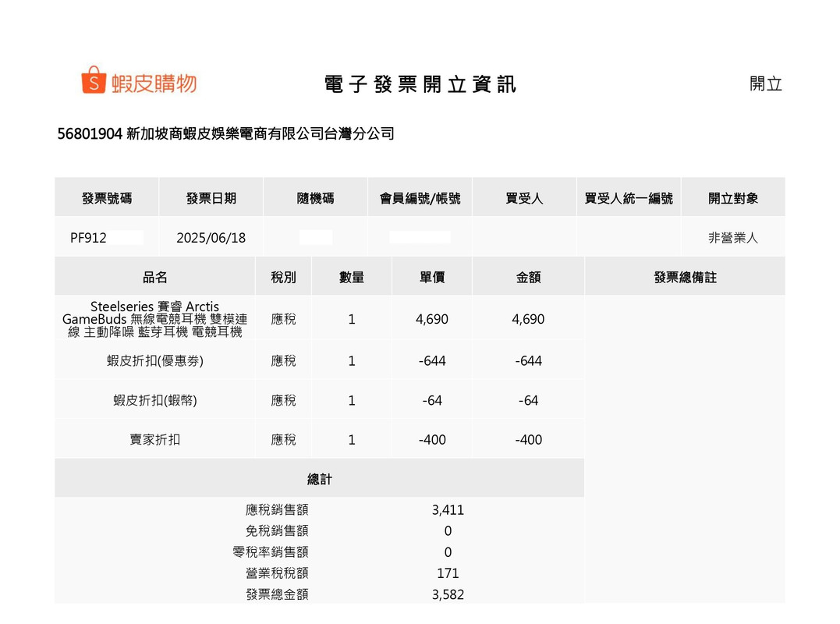Click the 免稅銷售額 label

click(x=277, y=531)
